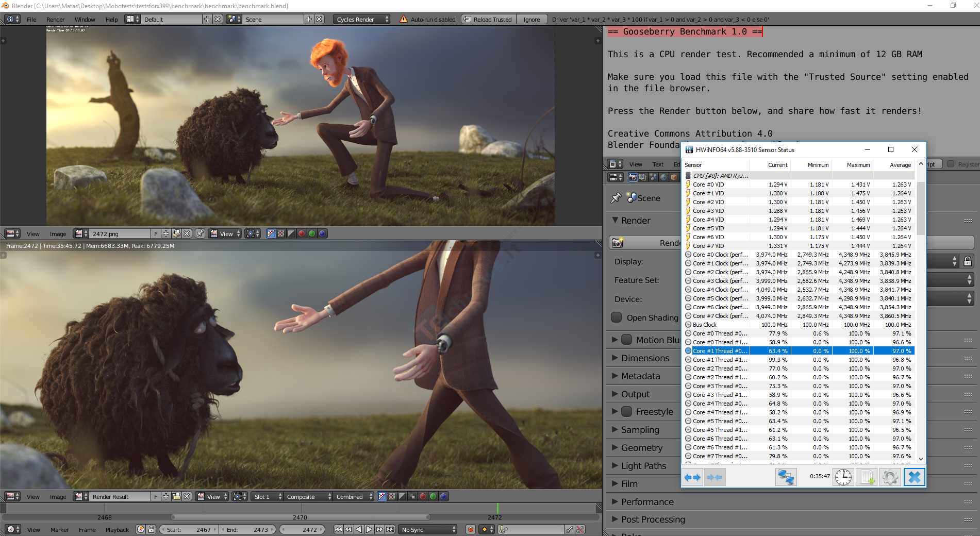Open the Window menu
Viewport: 980px width, 536px height.
[x=85, y=20]
